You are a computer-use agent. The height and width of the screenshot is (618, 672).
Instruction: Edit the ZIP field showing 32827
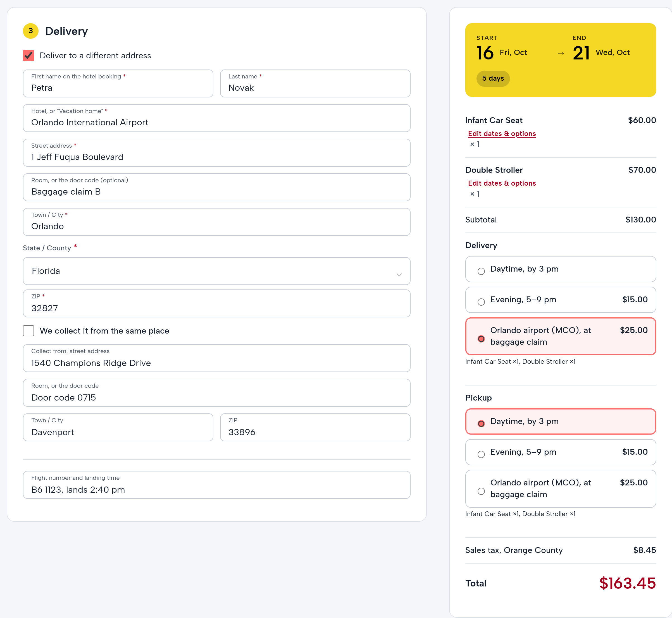tap(216, 304)
